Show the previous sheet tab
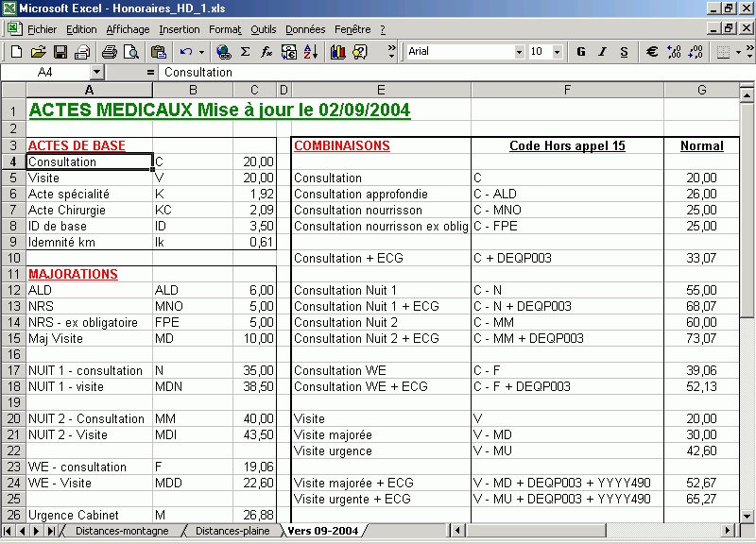 pos(22,531)
